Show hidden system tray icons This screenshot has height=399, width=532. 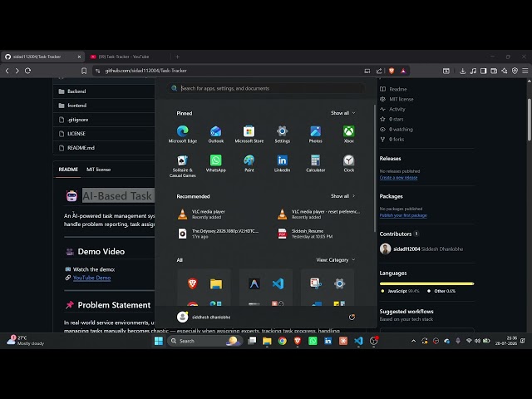413,341
